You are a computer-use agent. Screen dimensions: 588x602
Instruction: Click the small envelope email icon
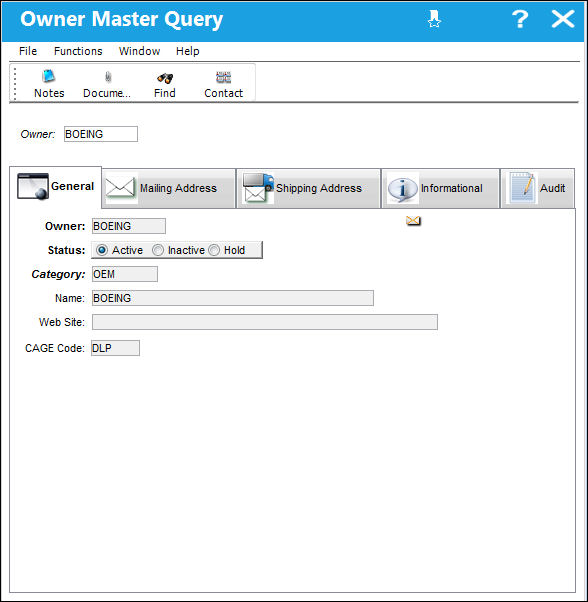coord(413,221)
